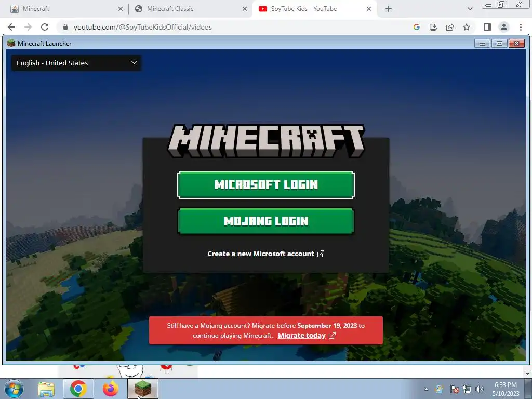Viewport: 532px width, 399px height.
Task: Close the first Minecraft tab
Action: pyautogui.click(x=121, y=9)
